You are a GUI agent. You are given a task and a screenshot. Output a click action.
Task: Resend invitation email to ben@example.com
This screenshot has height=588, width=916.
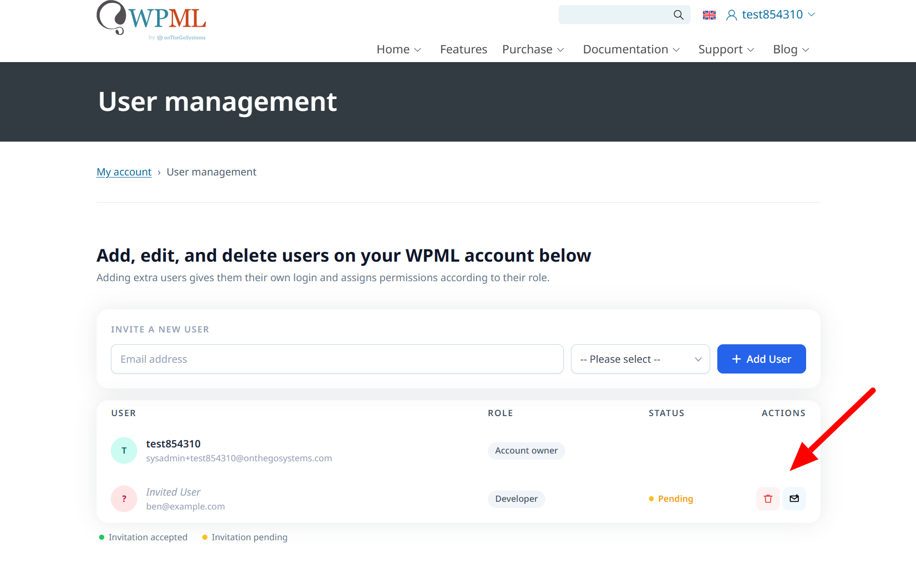pos(794,499)
